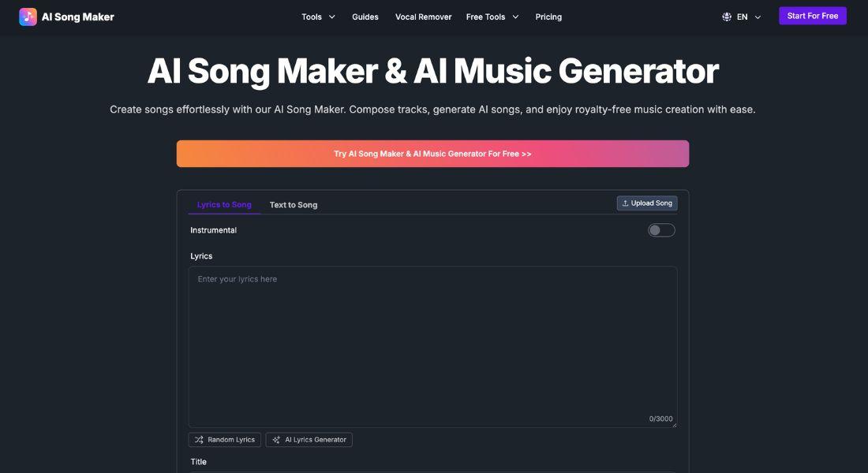The image size is (868, 473).
Task: Click the shuffle icon on Random Lyrics
Action: click(199, 440)
